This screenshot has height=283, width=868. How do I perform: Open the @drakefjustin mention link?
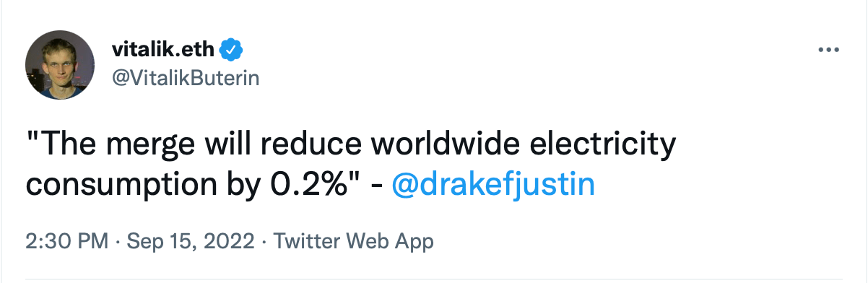click(x=492, y=184)
